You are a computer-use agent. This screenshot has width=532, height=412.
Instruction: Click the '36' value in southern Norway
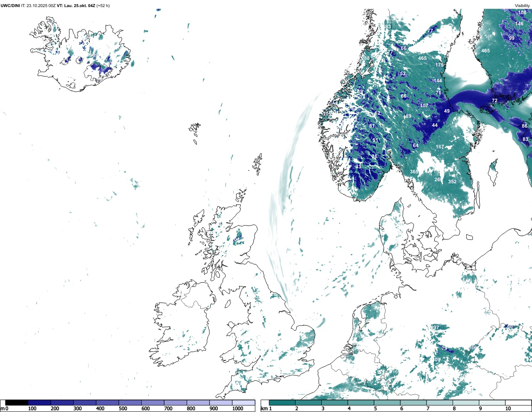374,157
